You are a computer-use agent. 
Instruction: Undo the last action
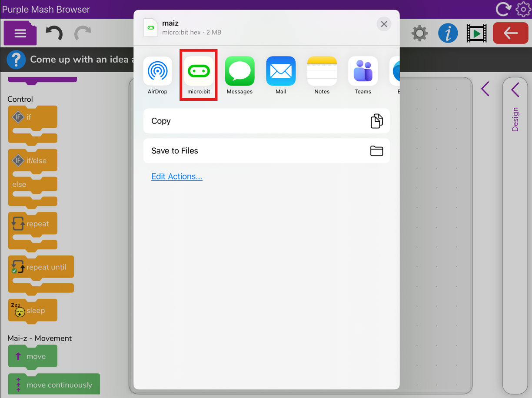tap(54, 33)
